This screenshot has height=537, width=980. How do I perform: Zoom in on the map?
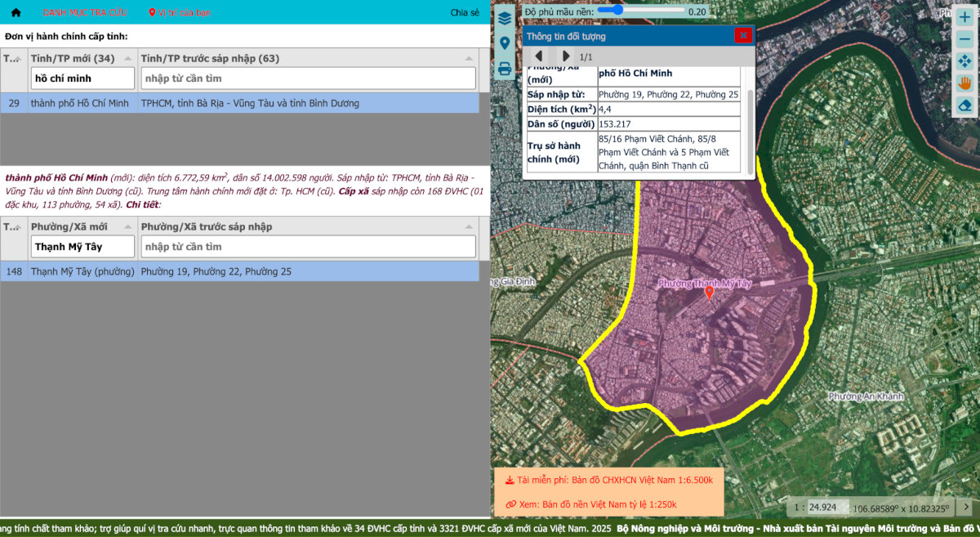(x=964, y=17)
